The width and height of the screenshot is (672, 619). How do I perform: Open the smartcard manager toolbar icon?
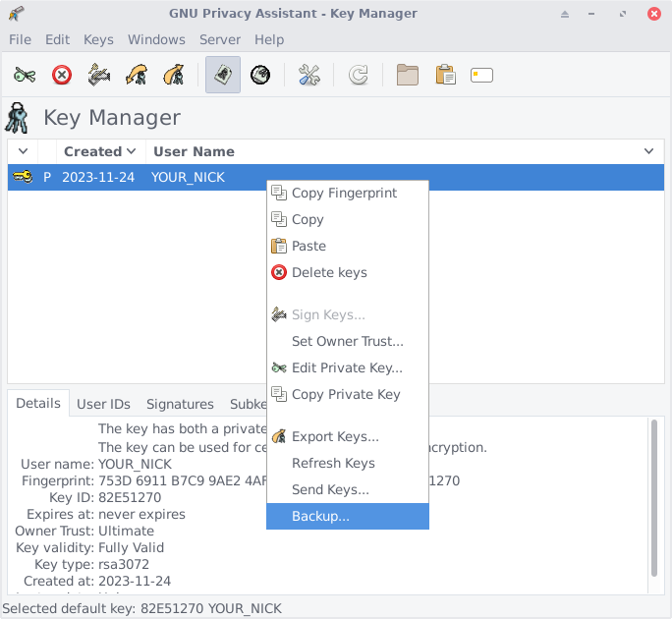coord(481,75)
